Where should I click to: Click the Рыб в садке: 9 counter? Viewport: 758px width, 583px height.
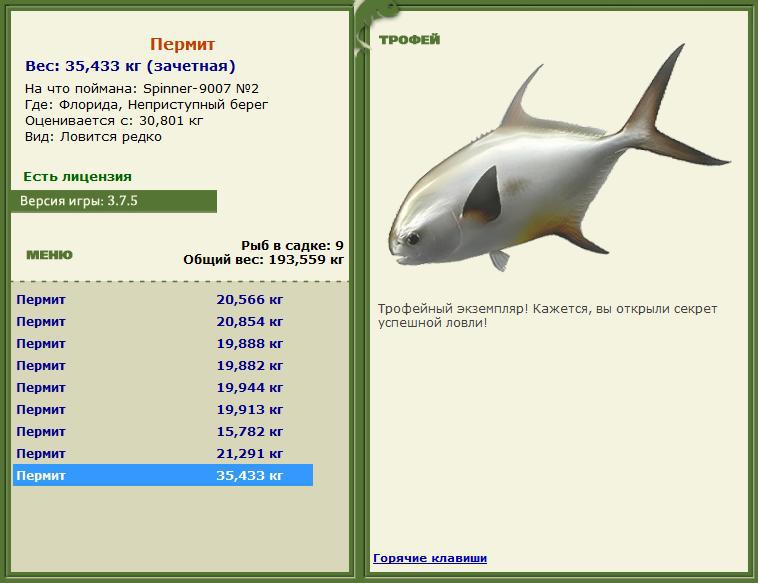[x=292, y=246]
